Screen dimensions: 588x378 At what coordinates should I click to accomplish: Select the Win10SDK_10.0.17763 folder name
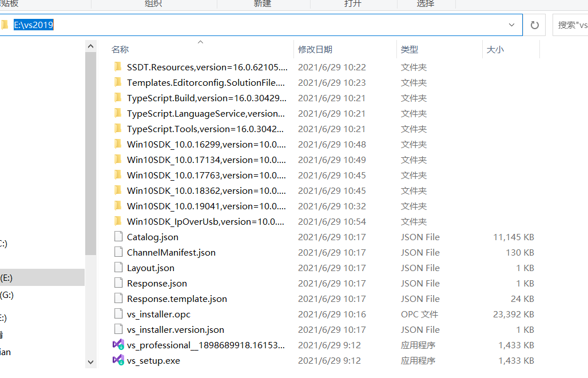(x=206, y=175)
